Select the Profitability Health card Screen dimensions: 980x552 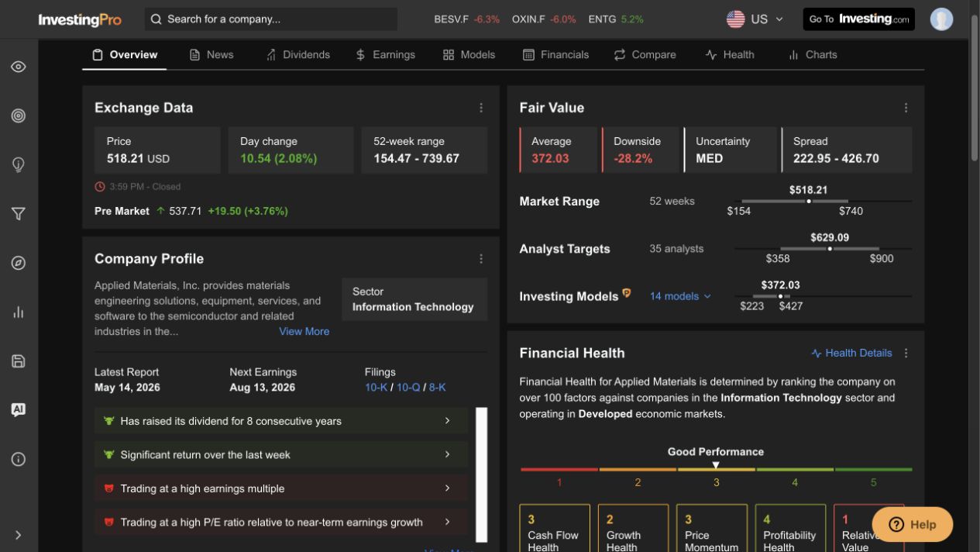point(790,528)
